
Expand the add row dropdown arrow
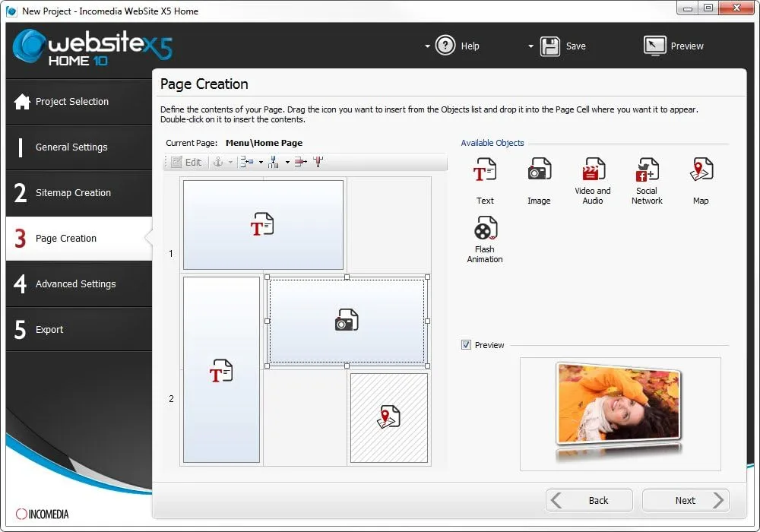[260, 162]
